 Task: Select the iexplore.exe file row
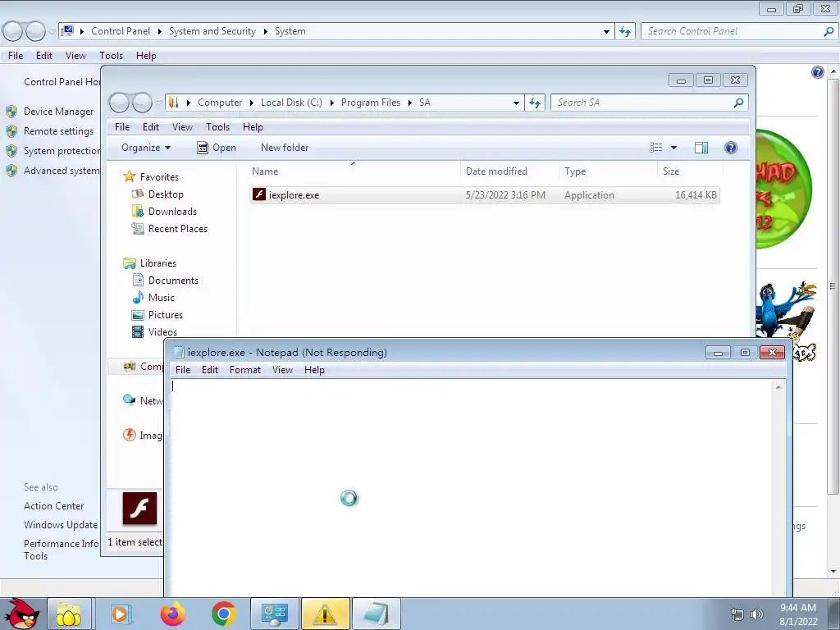484,195
